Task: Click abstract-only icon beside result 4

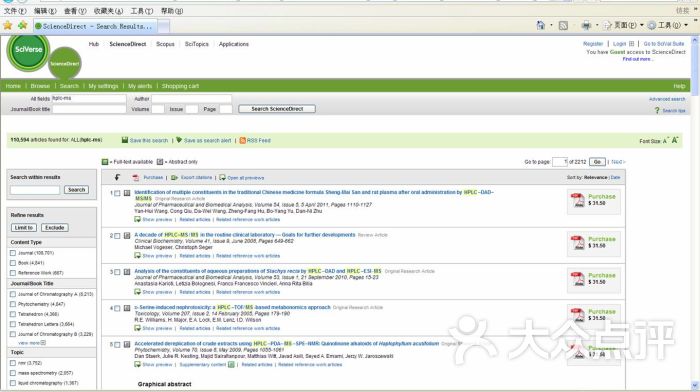Action: 127,308
